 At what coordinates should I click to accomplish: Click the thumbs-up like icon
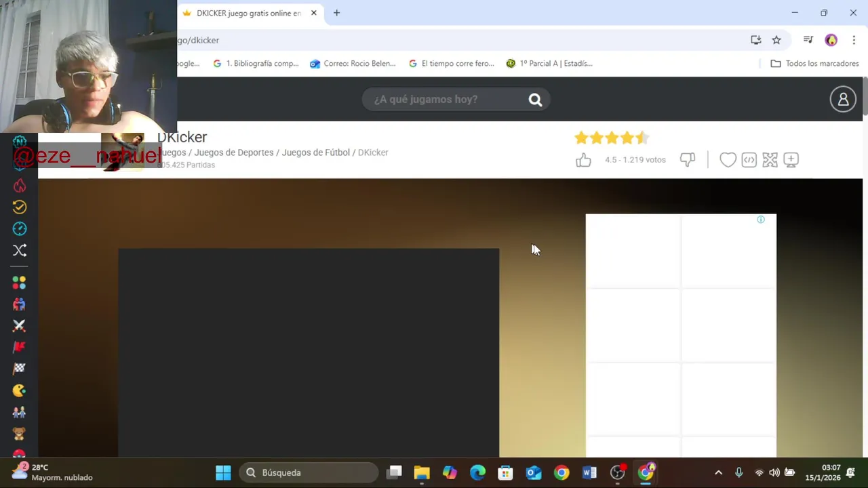click(x=583, y=160)
